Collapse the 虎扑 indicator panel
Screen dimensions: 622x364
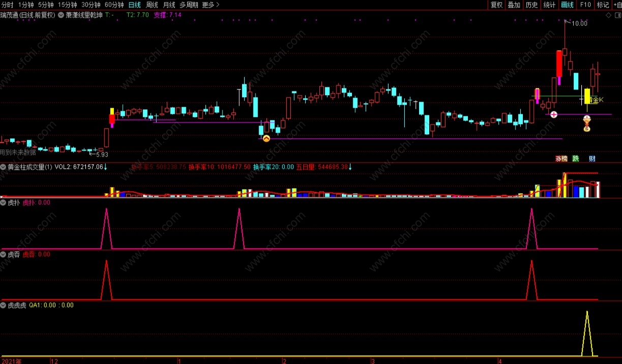3,202
